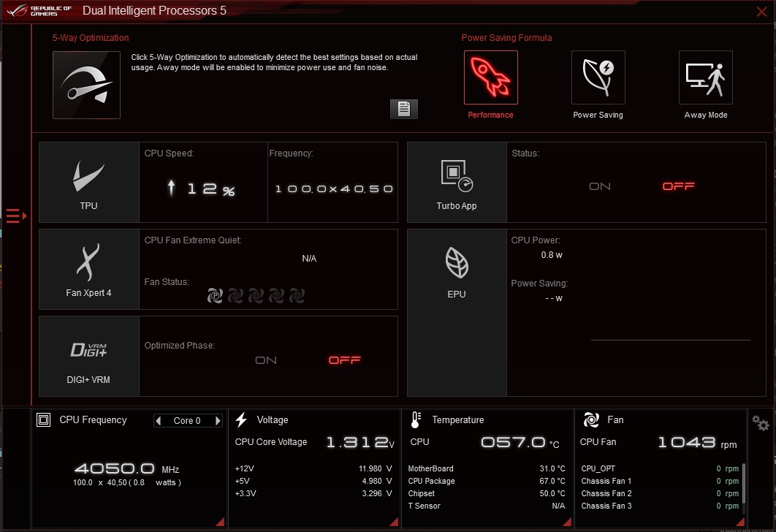Click the 4050.0 MHz frequency readout
Viewport: 776px width, 532px height.
(126, 468)
